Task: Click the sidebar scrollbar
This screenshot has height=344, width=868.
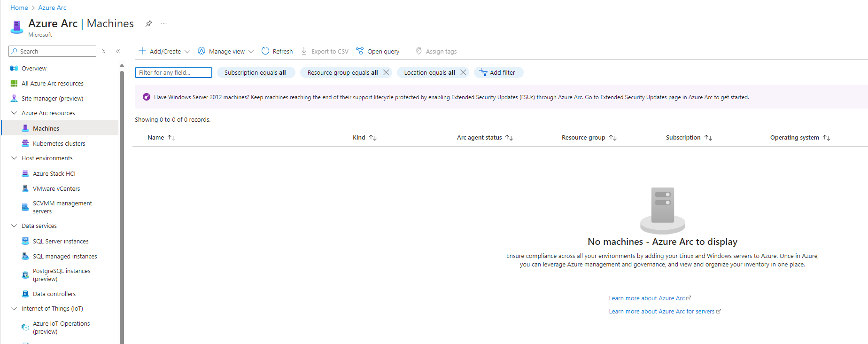Action: (x=122, y=207)
